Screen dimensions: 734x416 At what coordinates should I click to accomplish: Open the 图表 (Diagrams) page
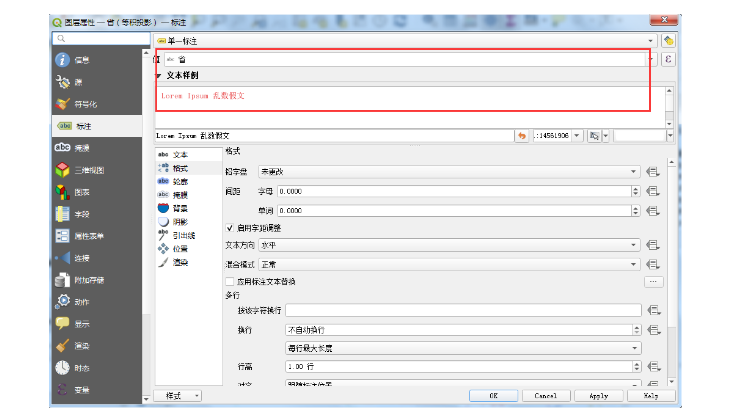coord(97,192)
